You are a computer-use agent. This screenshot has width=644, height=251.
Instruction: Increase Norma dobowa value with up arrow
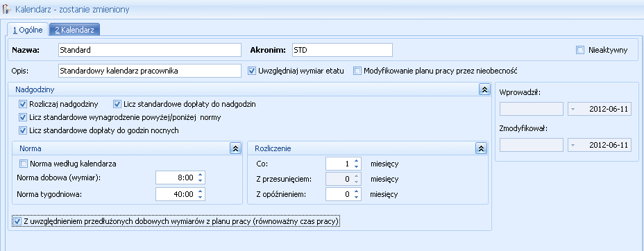point(200,175)
